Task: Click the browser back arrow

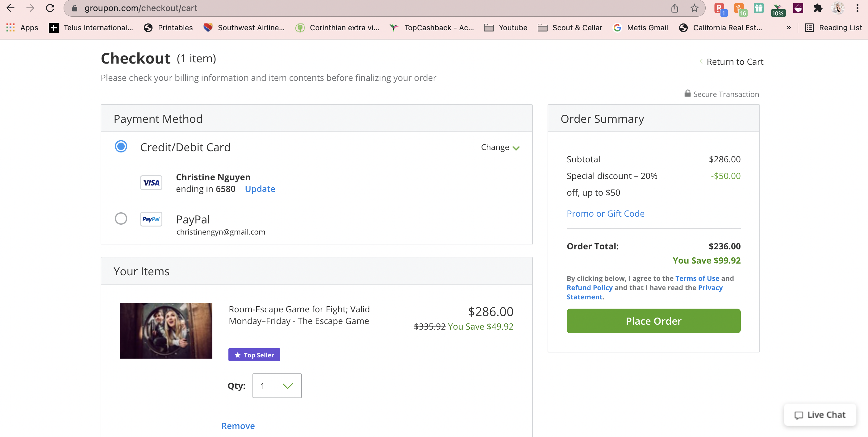Action: (x=10, y=8)
